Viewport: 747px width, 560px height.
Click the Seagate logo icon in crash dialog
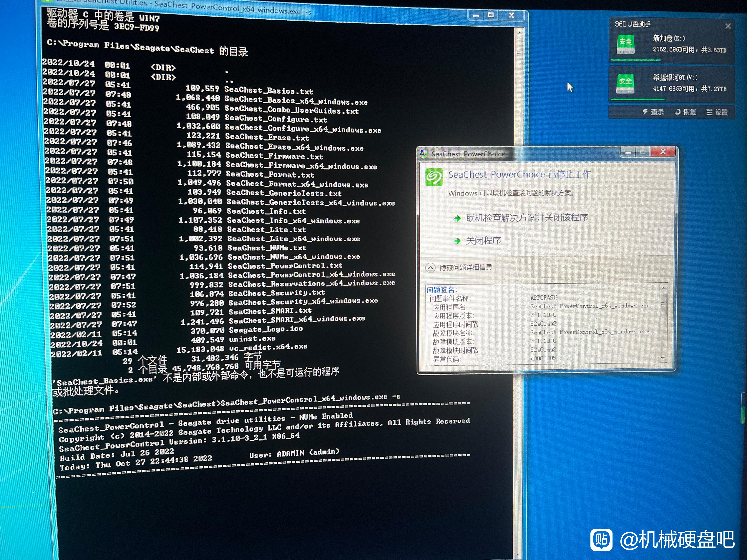[434, 177]
